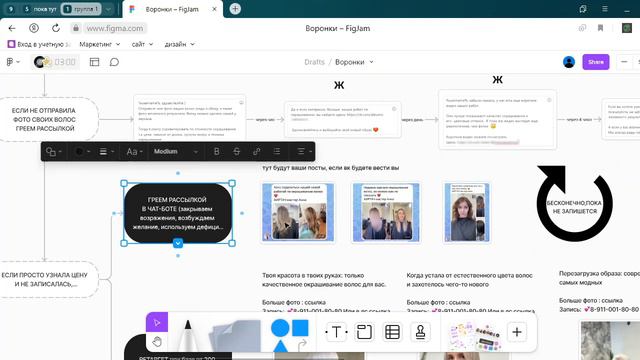Open the black fill color swatch
This screenshot has width=640, height=360.
[x=82, y=152]
